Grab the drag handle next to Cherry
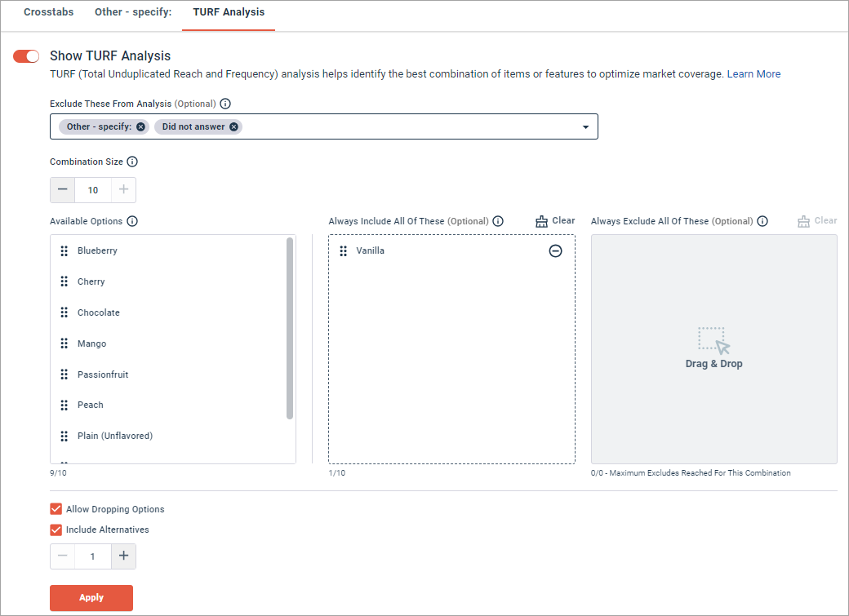Viewport: 849px width, 616px height. point(64,281)
